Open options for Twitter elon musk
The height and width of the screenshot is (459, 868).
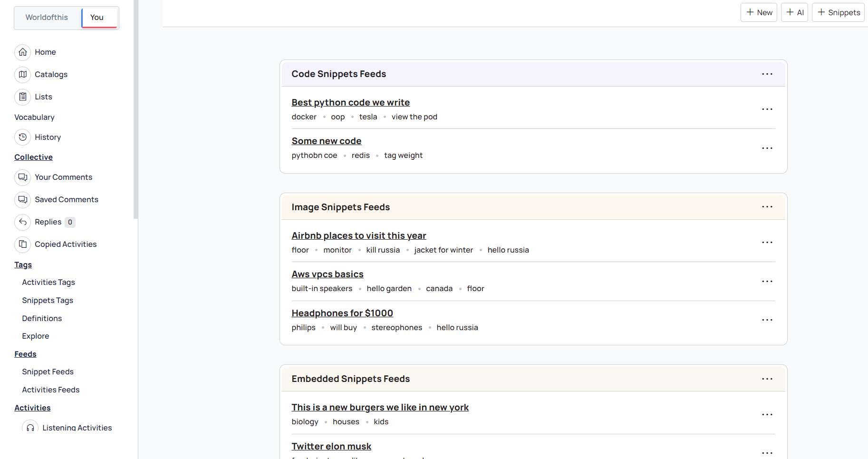767,453
